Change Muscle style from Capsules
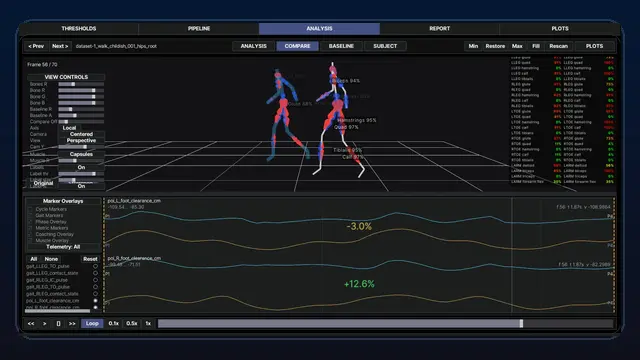640x360 pixels. pyautogui.click(x=81, y=154)
